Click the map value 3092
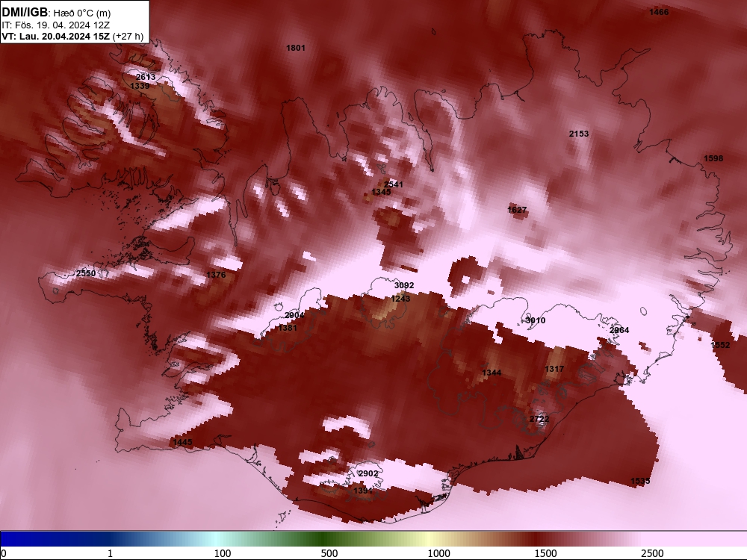 404,285
